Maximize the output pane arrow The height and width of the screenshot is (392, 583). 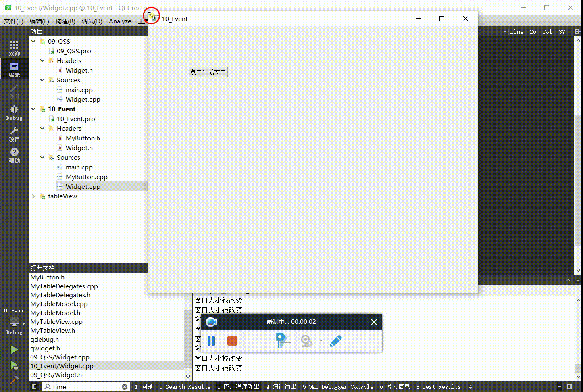point(568,280)
